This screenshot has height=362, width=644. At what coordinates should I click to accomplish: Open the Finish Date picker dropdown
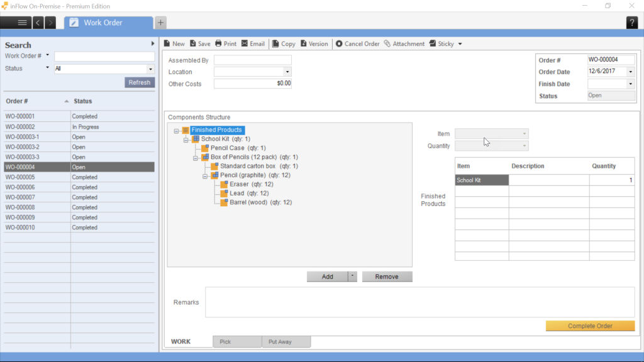[x=630, y=84]
